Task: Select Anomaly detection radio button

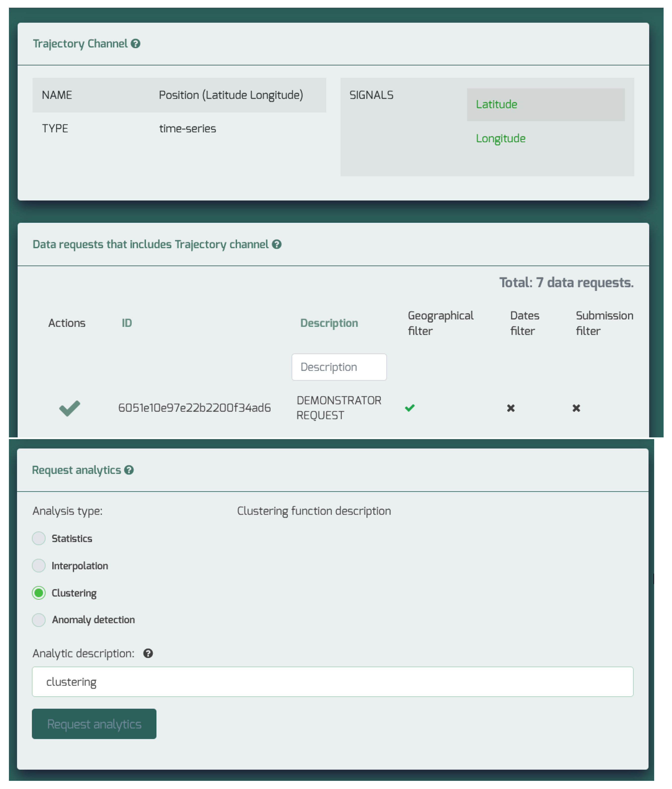Action: (39, 620)
